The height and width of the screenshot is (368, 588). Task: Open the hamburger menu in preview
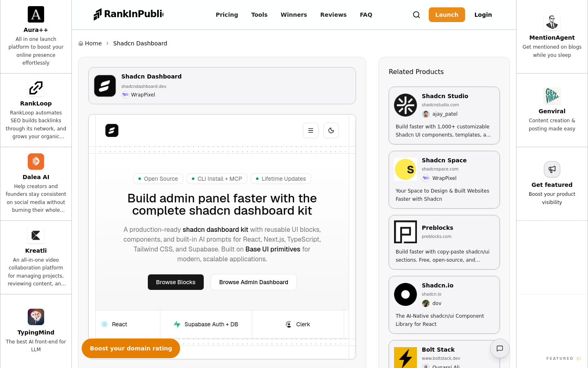[311, 130]
